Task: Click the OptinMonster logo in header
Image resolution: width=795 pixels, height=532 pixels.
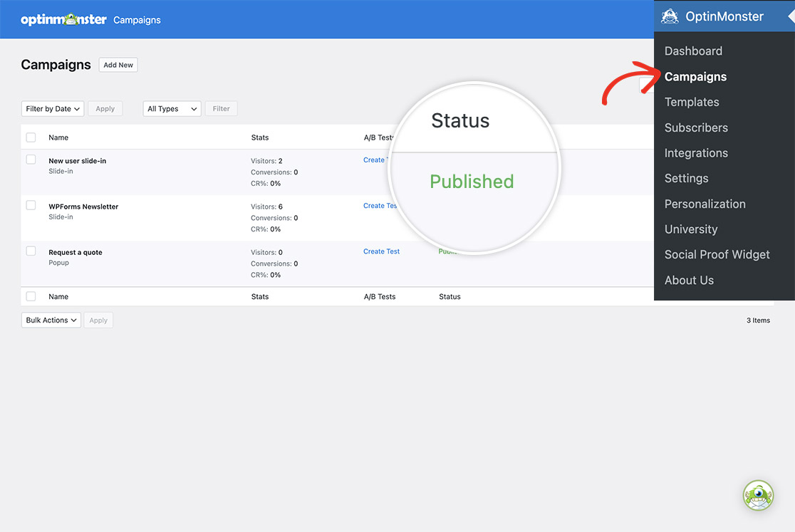Action: [63, 20]
